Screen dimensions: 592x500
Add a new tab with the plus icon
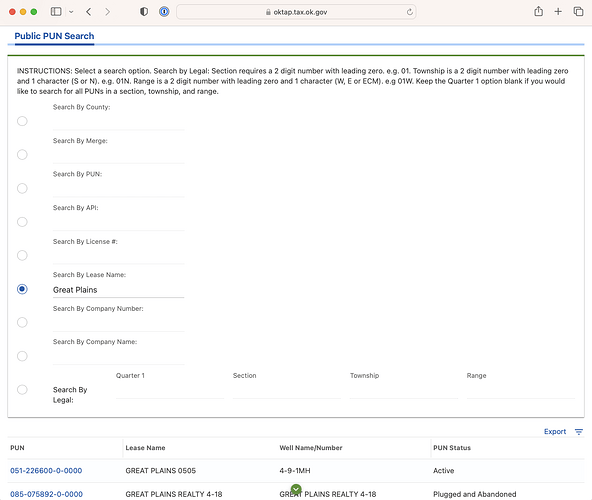[x=558, y=12]
